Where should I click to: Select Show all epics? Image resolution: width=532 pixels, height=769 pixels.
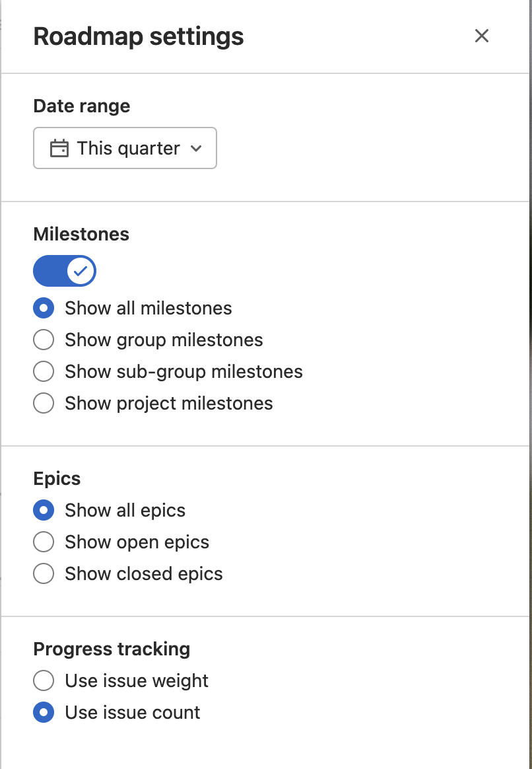[43, 510]
